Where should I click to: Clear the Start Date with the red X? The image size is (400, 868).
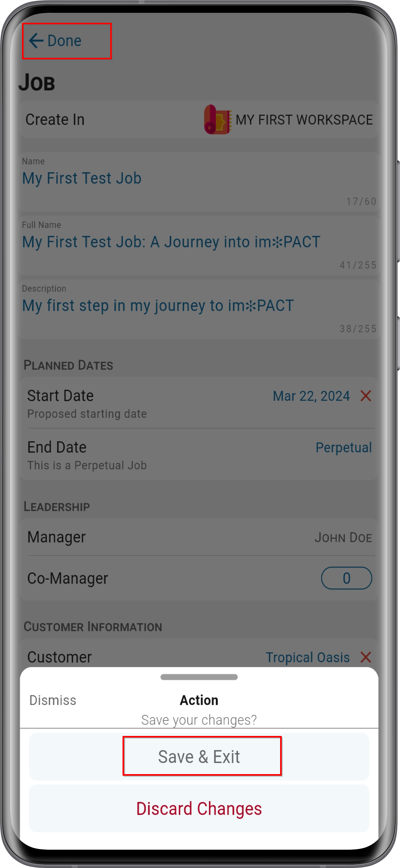coord(366,396)
